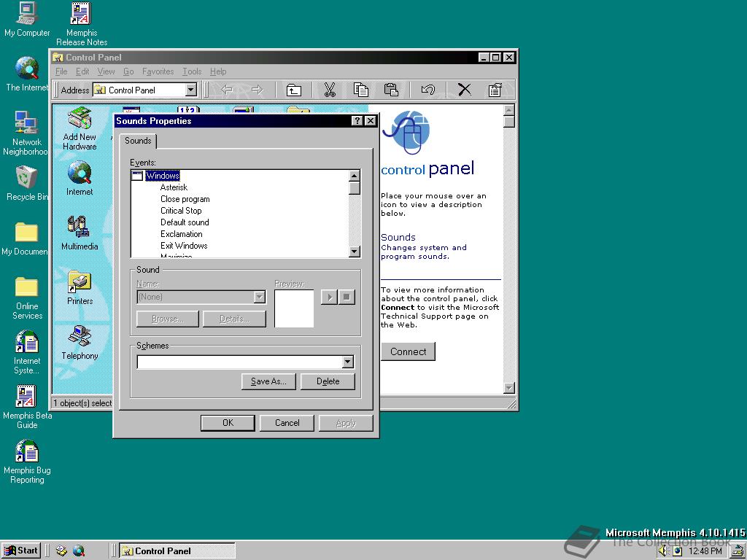Click the Forward arrow in toolbar
747x560 pixels.
(x=258, y=90)
